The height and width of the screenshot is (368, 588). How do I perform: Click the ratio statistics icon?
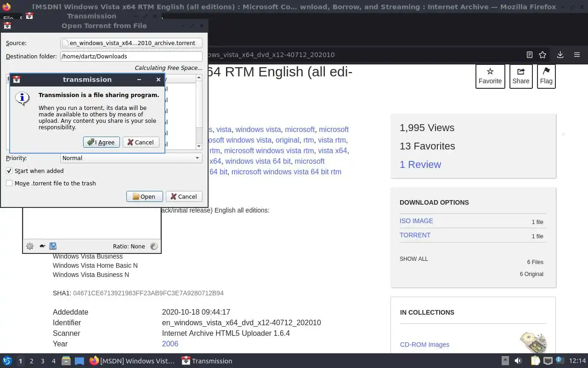(154, 246)
